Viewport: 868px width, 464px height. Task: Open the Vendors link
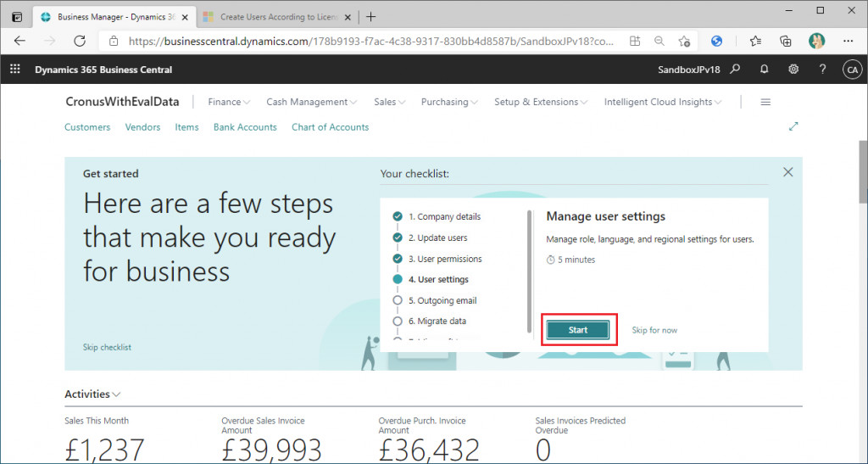click(142, 126)
